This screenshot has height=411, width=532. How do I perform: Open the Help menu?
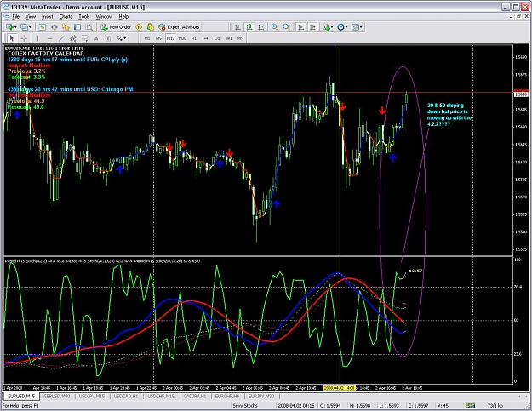pyautogui.click(x=123, y=17)
